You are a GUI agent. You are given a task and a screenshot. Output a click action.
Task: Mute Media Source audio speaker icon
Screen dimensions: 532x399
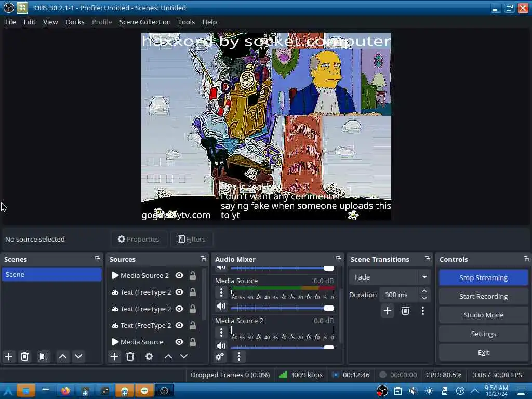click(221, 307)
